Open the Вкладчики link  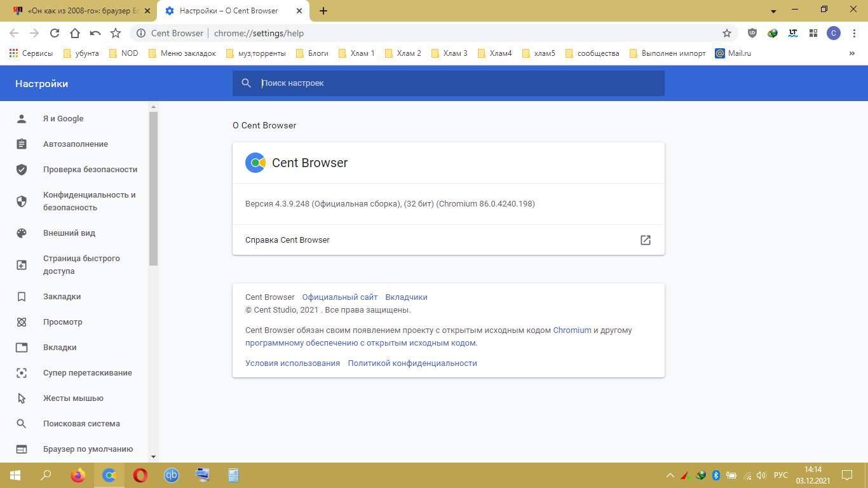click(407, 297)
